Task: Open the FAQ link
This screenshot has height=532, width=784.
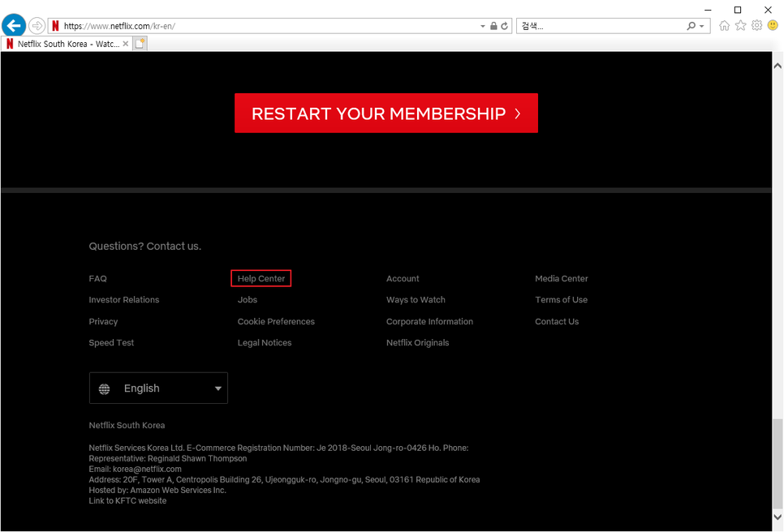Action: (97, 279)
